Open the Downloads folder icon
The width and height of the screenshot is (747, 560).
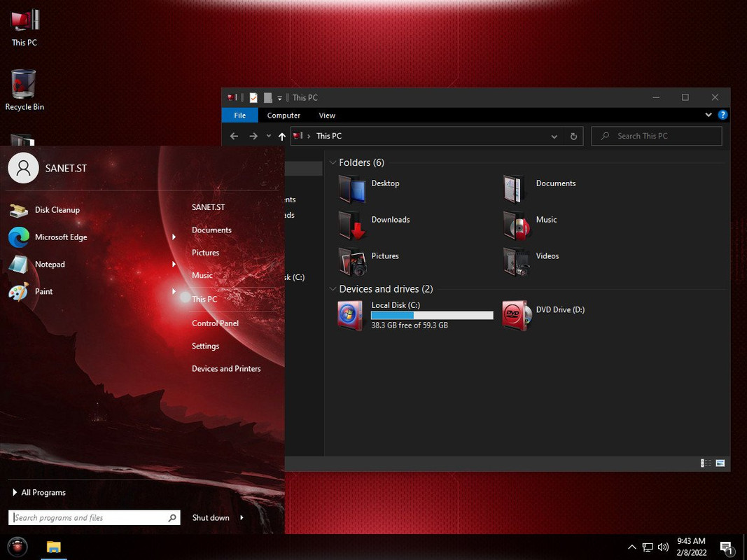point(351,225)
